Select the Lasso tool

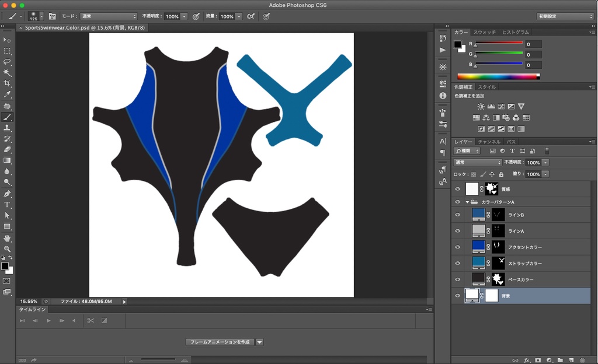coord(8,61)
